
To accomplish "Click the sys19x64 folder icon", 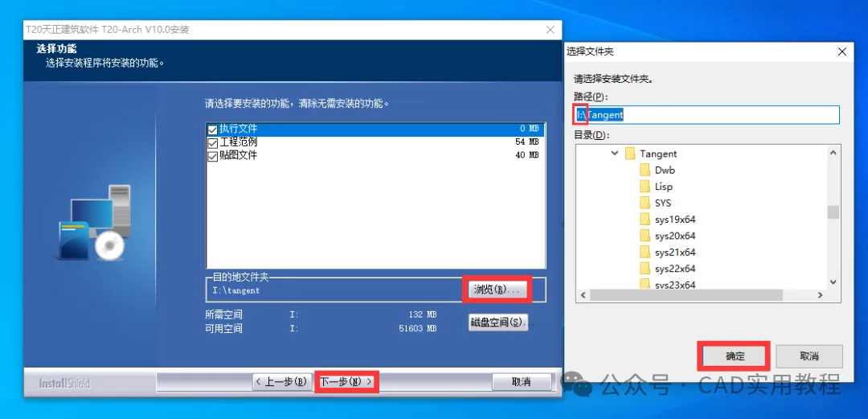I will (x=645, y=220).
